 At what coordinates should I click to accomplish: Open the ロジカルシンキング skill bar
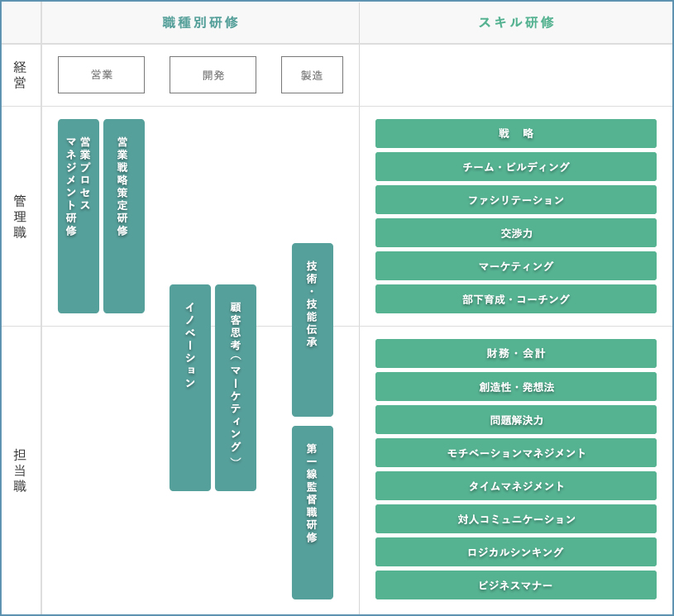[x=516, y=552]
